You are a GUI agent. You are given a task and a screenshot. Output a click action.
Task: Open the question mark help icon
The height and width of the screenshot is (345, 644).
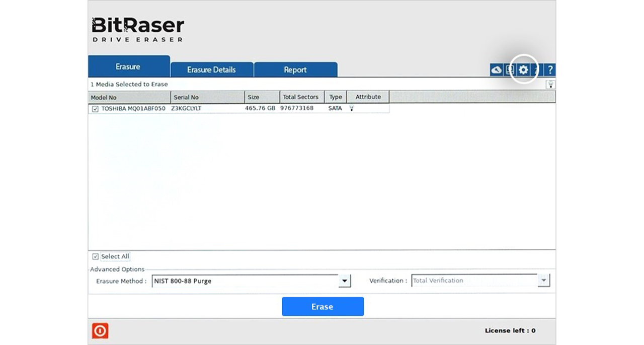[550, 70]
